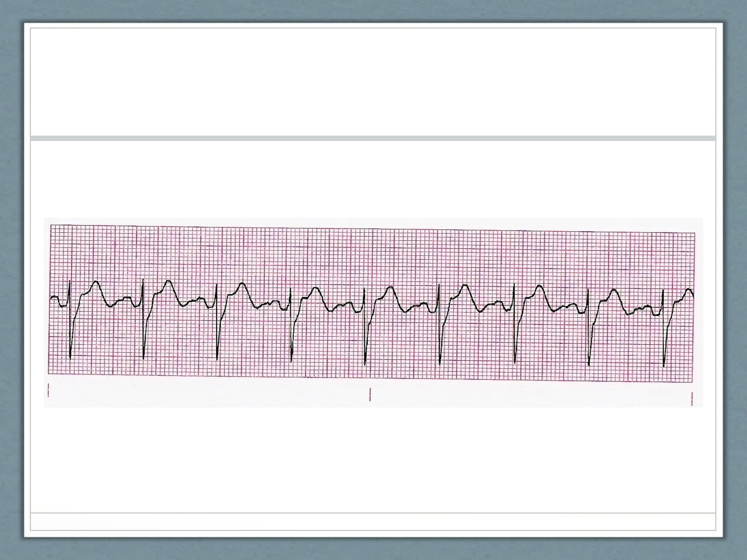Click the middle timing tick below the ECG strip
747x560 pixels.
pos(370,394)
